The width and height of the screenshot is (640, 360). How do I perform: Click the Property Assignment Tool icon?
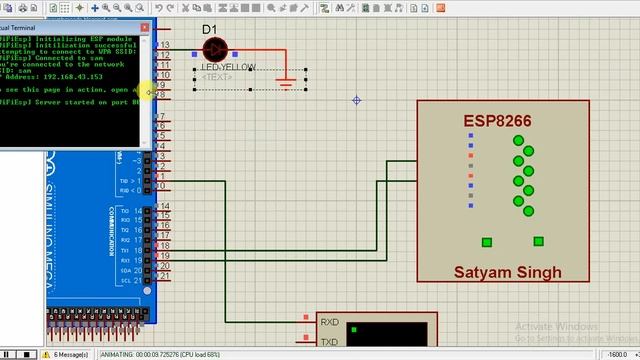351,8
